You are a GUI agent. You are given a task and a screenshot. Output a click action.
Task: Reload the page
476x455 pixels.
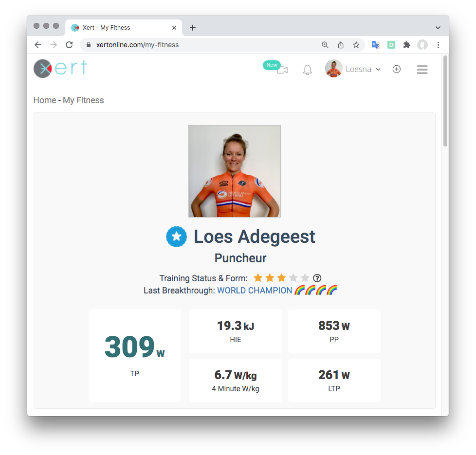[69, 45]
